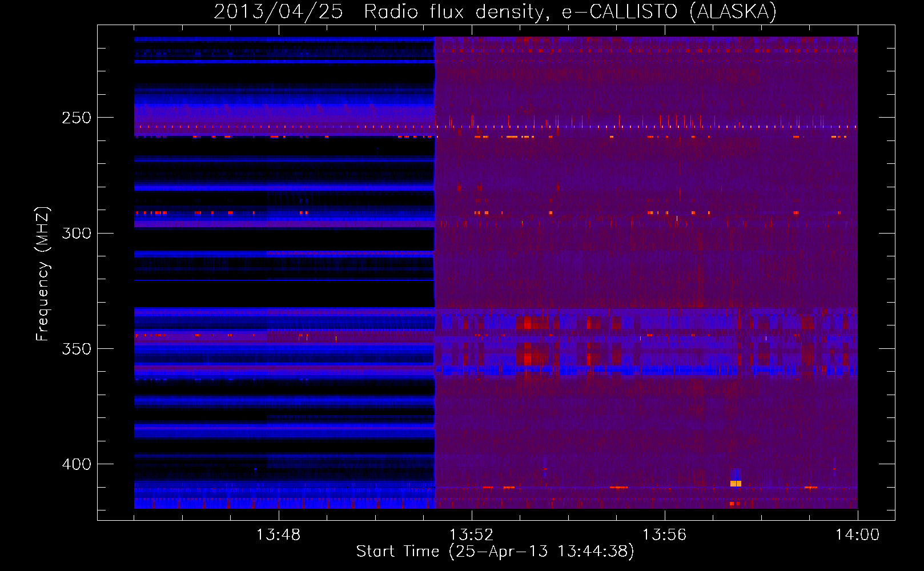The height and width of the screenshot is (571, 924).
Task: Click the 14:00 time tick label
Action: pyautogui.click(x=857, y=535)
